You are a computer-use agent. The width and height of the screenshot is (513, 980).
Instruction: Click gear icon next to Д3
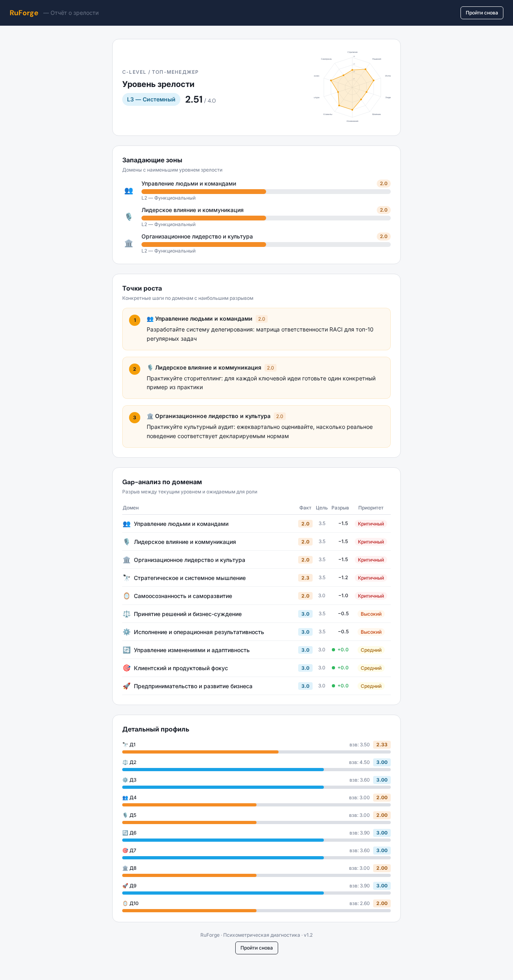click(x=125, y=780)
